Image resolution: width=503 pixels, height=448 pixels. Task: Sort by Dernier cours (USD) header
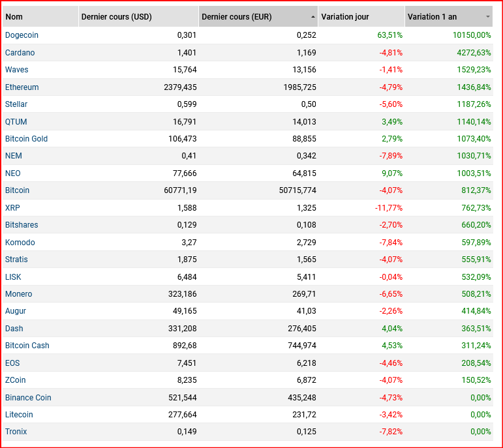tap(138, 17)
